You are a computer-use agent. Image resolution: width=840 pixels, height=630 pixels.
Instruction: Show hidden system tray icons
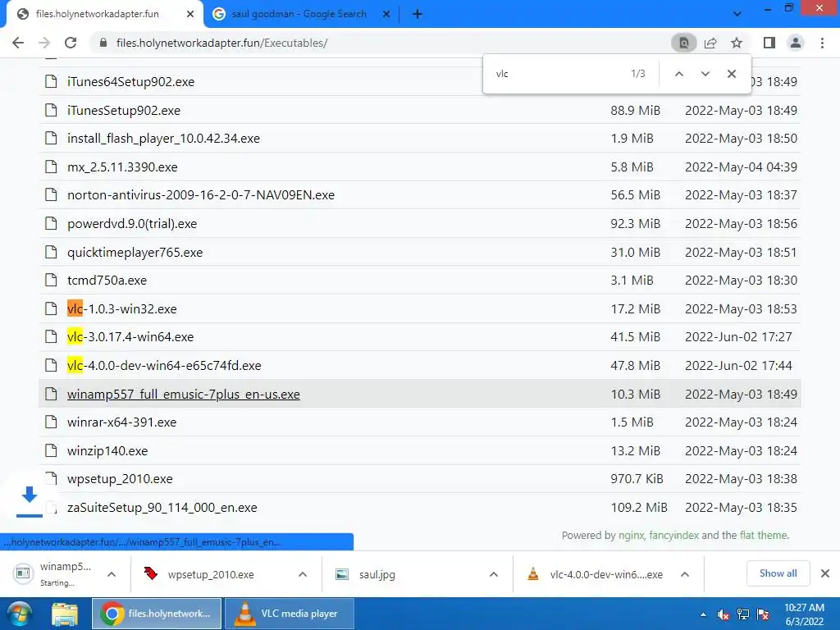coord(703,614)
